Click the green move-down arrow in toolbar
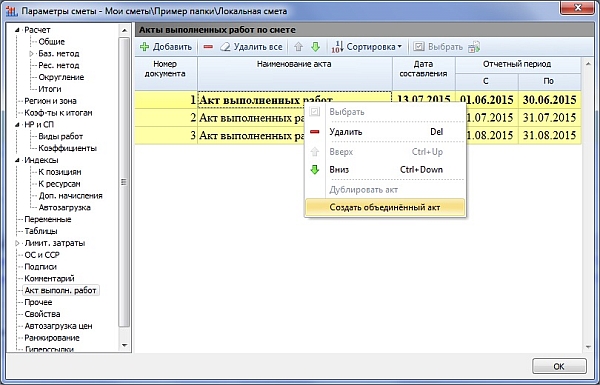This screenshot has width=600, height=385. (x=315, y=47)
